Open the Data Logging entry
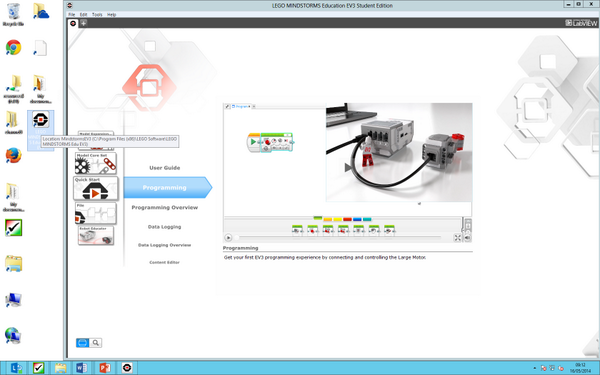Screen dimensions: 600x375 click(165, 227)
